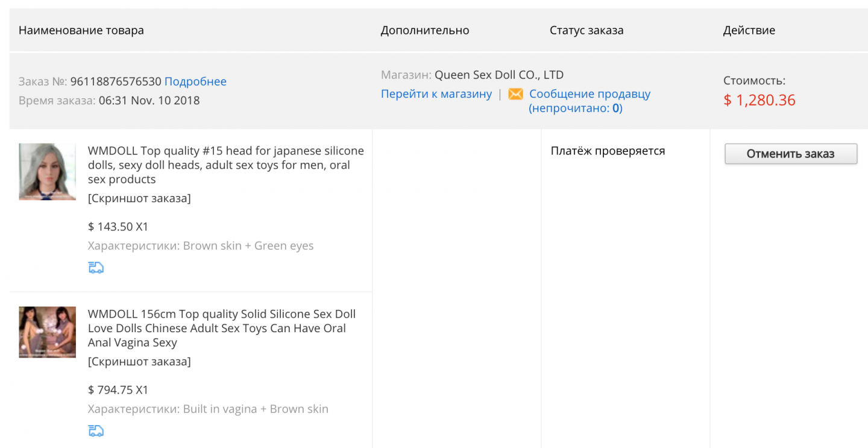
Task: Open the WMDOLL 156cm Solid Silicone title
Action: pyautogui.click(x=222, y=328)
